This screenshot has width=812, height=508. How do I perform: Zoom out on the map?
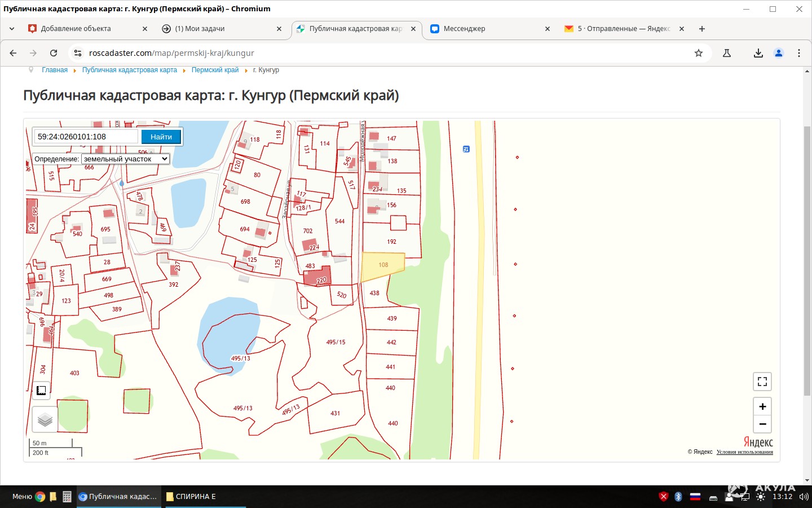[x=762, y=424]
